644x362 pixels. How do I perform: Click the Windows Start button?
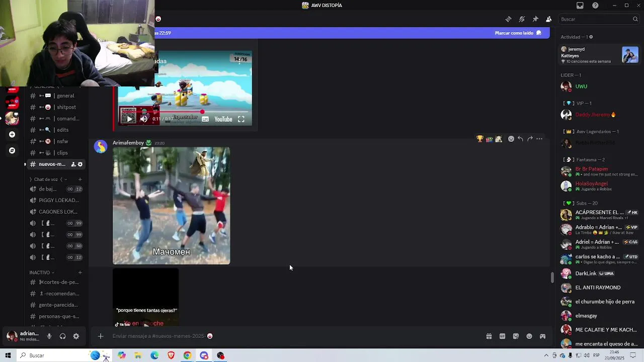click(8, 355)
